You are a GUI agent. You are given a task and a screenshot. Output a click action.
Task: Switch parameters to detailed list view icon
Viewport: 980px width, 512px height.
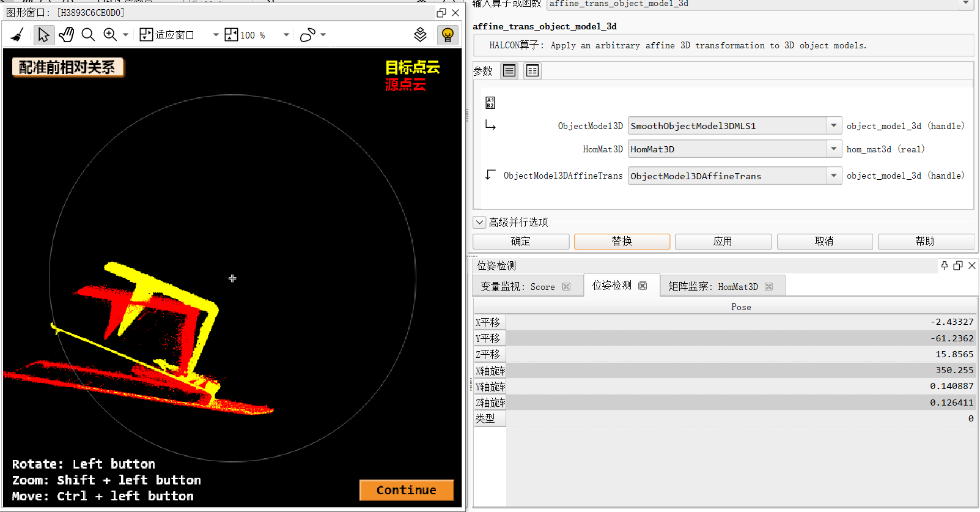point(532,71)
